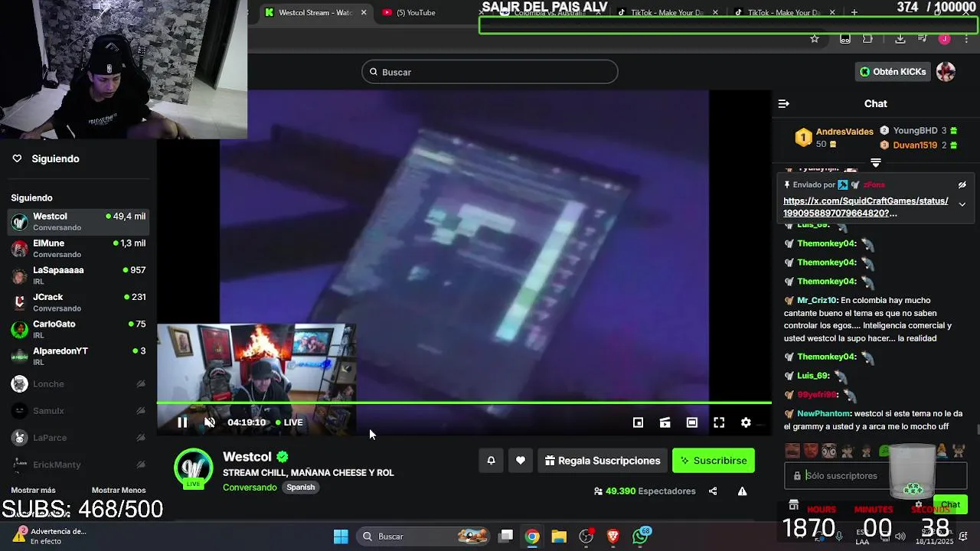Select JCrack channel in sidebar
This screenshot has height=551, width=980.
click(x=78, y=302)
